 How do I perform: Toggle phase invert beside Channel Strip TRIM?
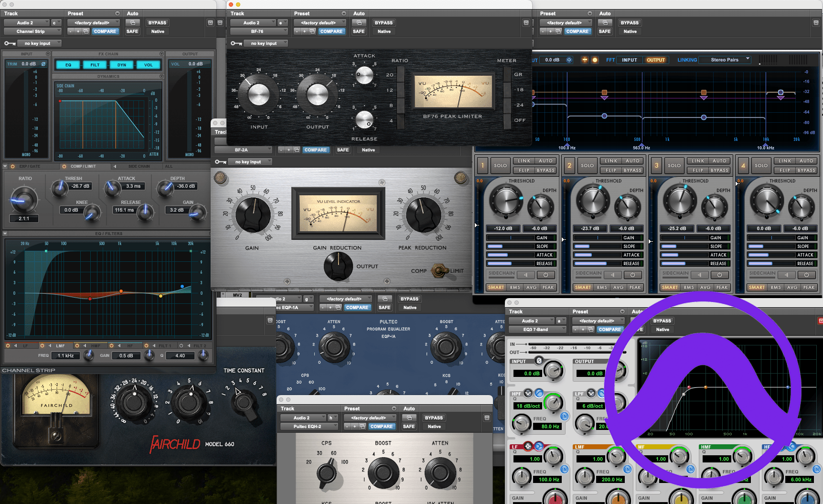click(x=43, y=64)
